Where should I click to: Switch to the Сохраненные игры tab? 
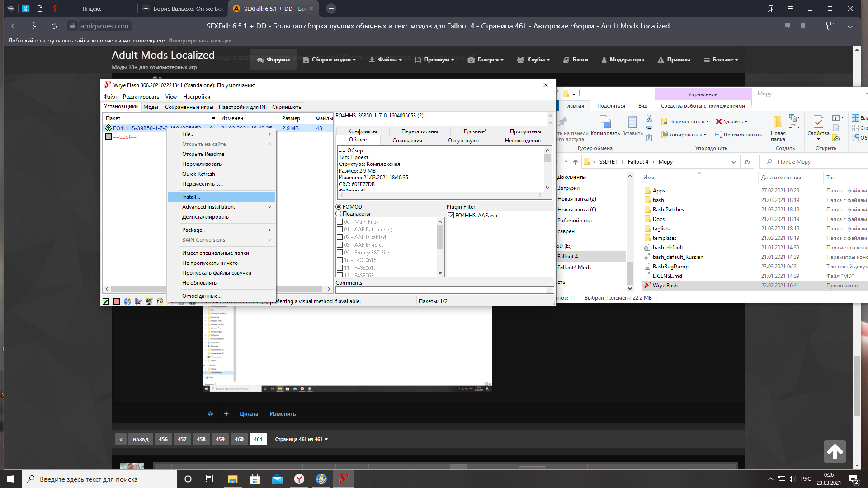coord(189,107)
